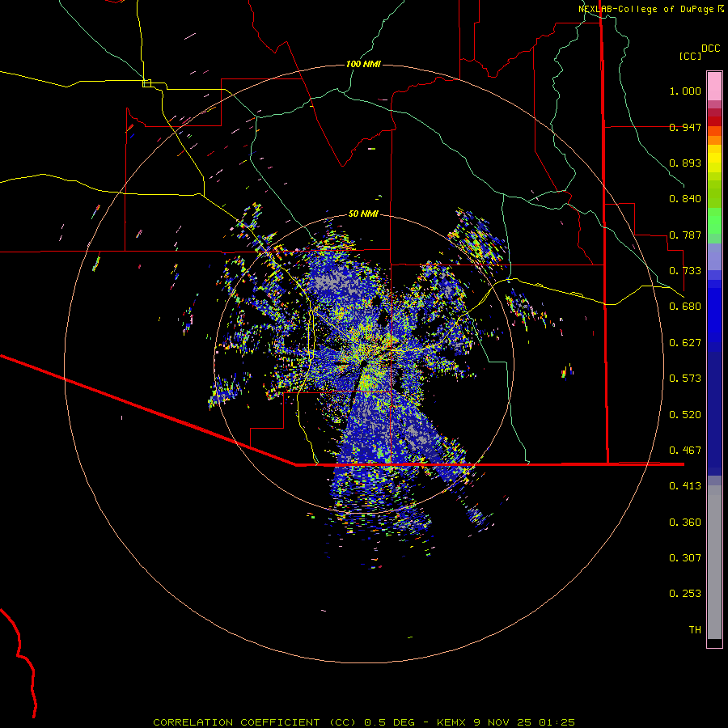Click the TH threshold label on the scale
The height and width of the screenshot is (728, 728).
pos(695,630)
